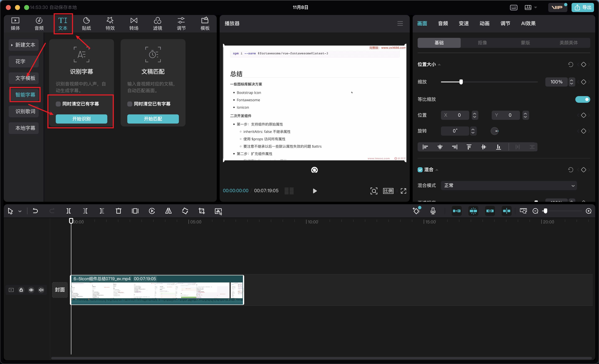Screen dimensions: 599x364
Task: Toggle the 等比缩放 switch
Action: pyautogui.click(x=583, y=99)
